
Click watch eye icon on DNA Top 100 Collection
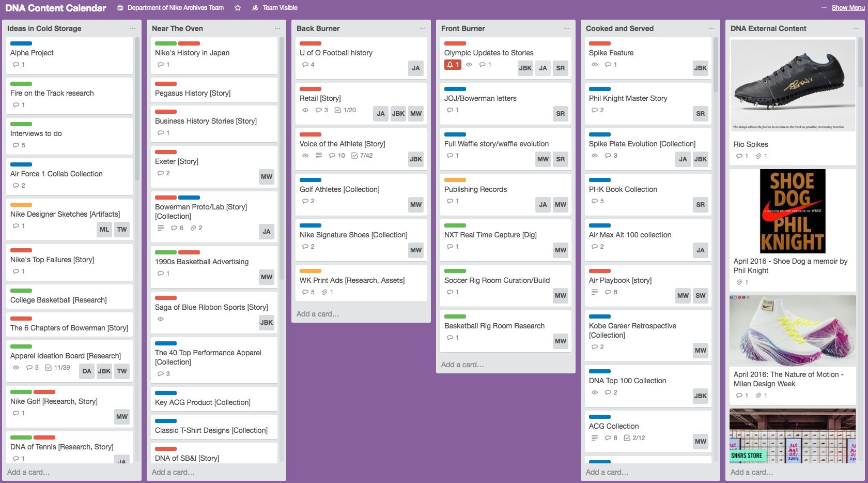[x=595, y=393]
